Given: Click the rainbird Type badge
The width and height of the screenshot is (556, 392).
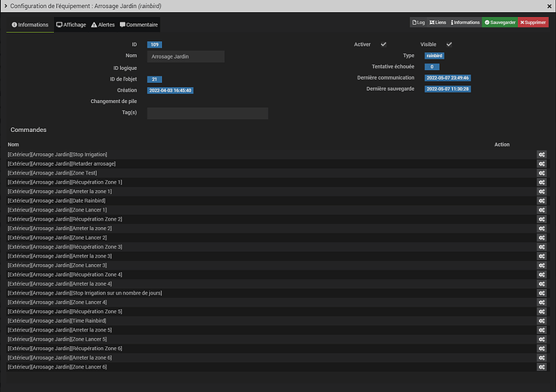Looking at the screenshot, I should 434,56.
